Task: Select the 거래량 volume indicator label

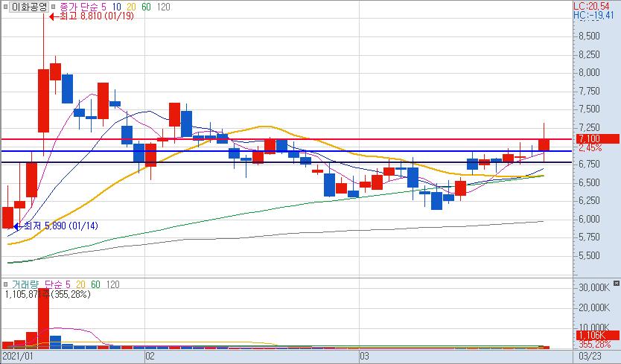Action: pyautogui.click(x=25, y=284)
